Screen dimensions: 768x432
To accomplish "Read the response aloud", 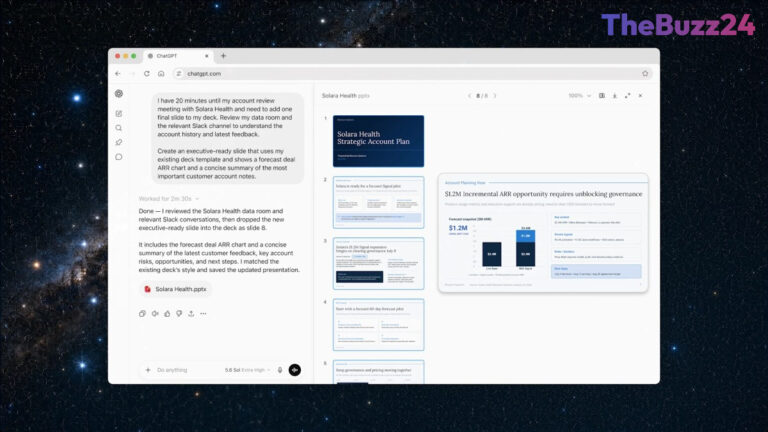I will (x=155, y=313).
